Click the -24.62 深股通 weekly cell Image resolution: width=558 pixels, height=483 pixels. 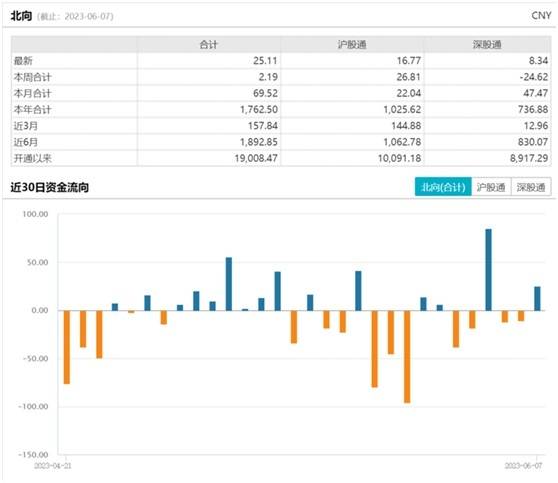tap(534, 77)
